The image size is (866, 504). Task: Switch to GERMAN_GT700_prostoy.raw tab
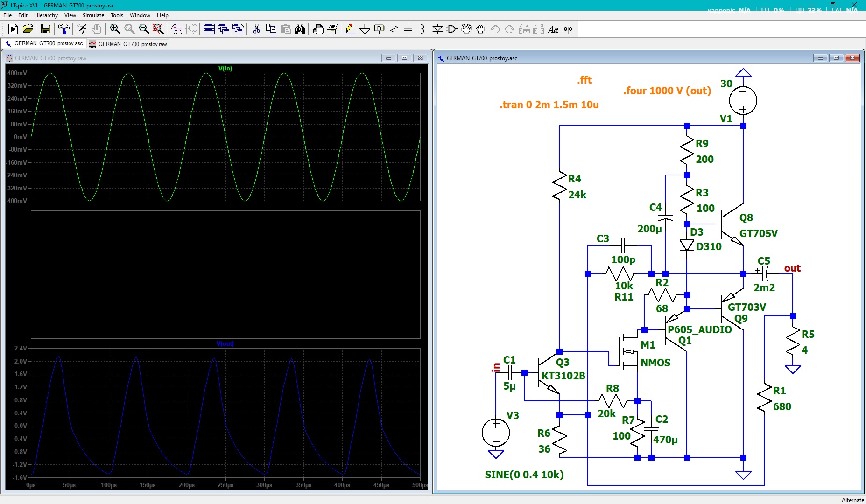(128, 44)
